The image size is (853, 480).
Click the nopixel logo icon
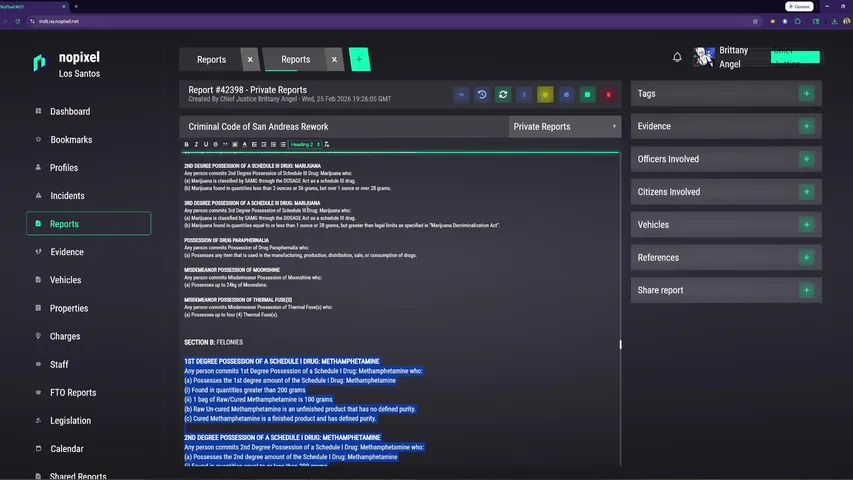[x=40, y=63]
